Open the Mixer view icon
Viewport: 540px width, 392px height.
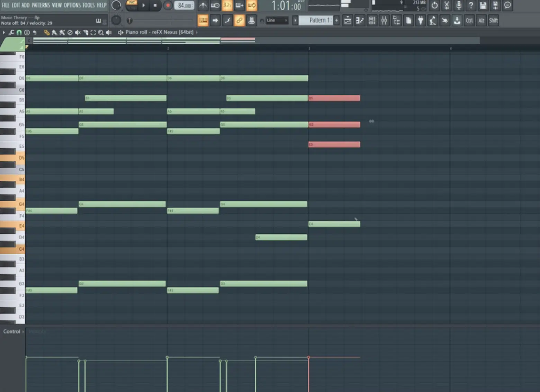(x=384, y=20)
